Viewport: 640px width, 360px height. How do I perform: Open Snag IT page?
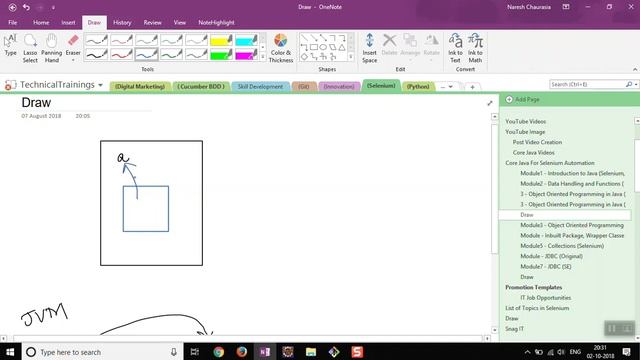(514, 329)
